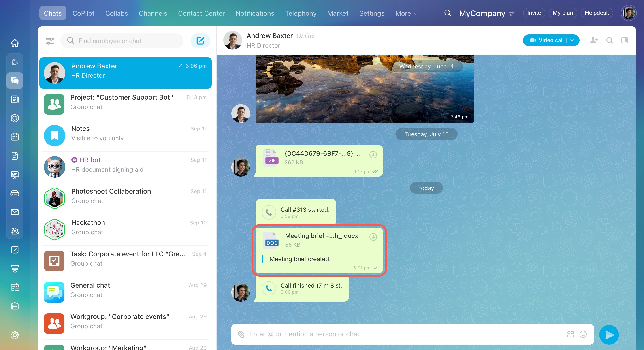Click the My plan button
The image size is (644, 350).
tap(563, 13)
